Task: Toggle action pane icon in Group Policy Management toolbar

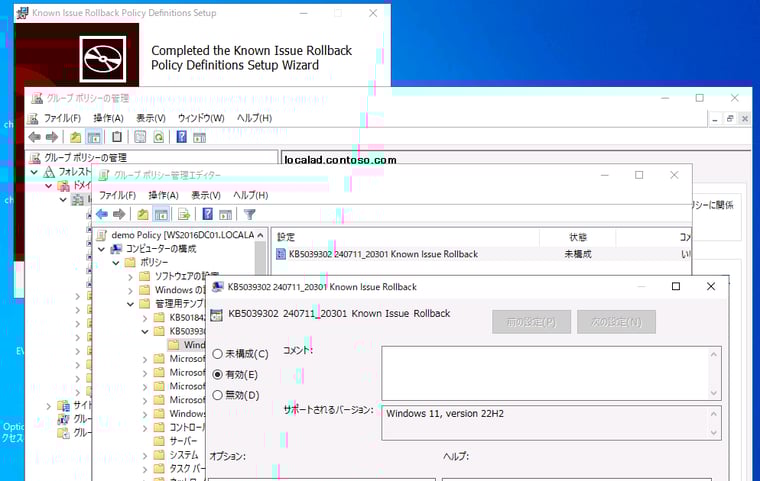Action: tap(199, 138)
